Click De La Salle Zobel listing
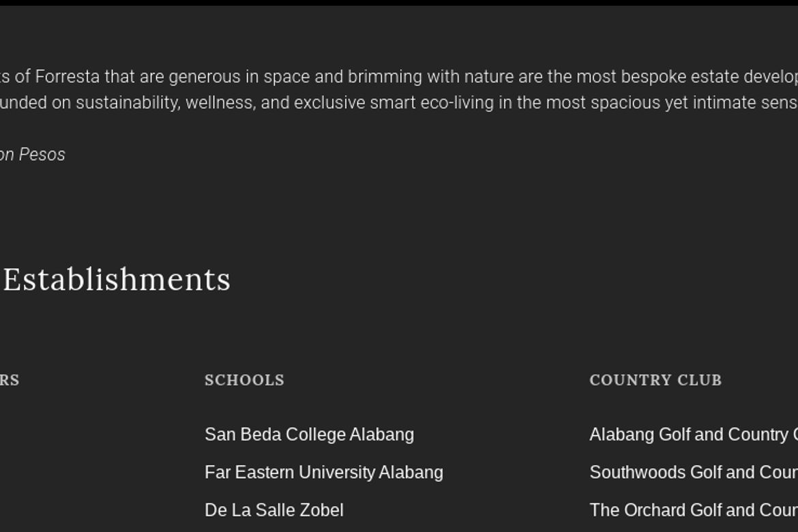798x532 pixels. 274,509
